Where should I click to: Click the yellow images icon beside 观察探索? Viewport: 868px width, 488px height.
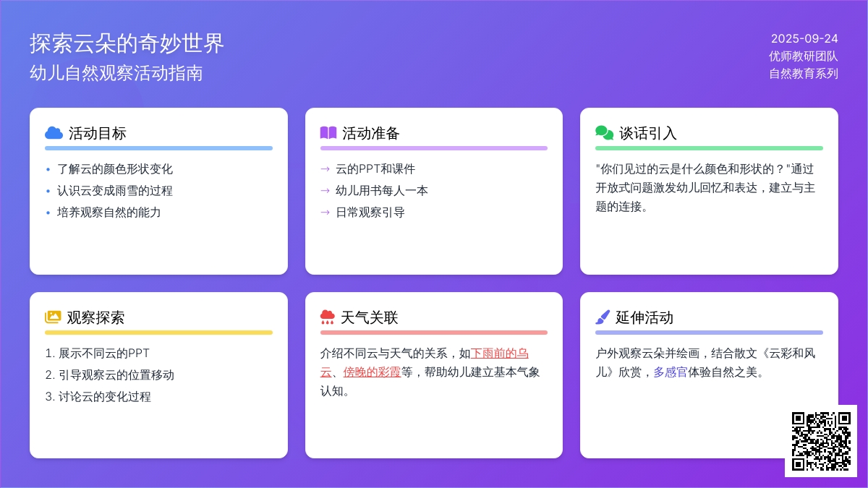[x=53, y=317]
